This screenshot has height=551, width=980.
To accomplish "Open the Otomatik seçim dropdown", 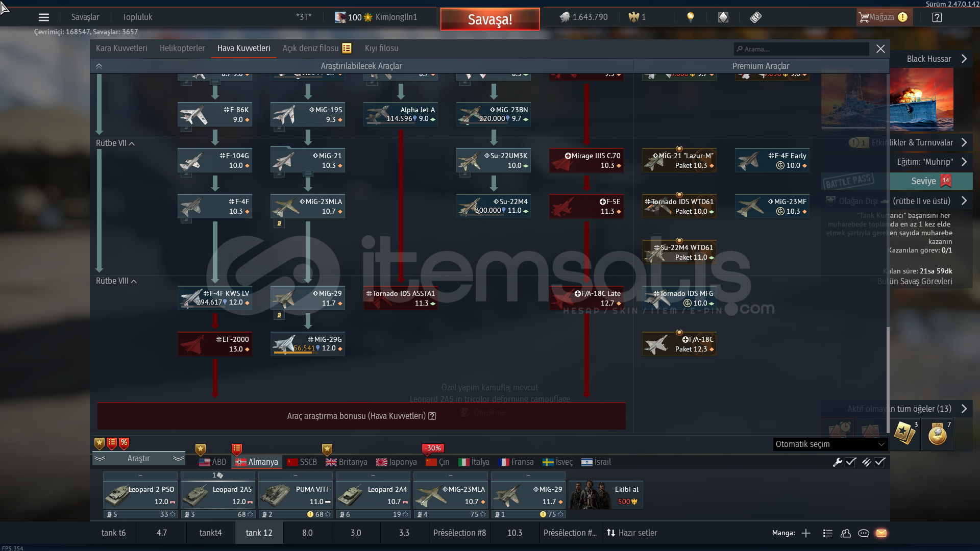I will pos(830,444).
